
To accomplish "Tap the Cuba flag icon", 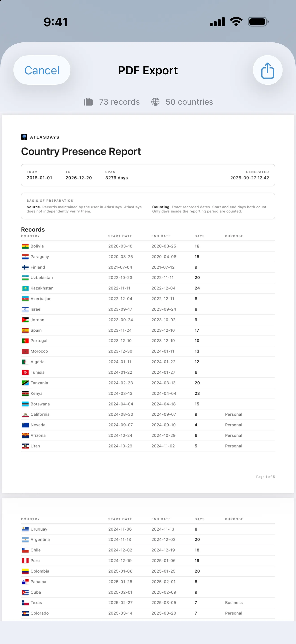I will coord(25,592).
